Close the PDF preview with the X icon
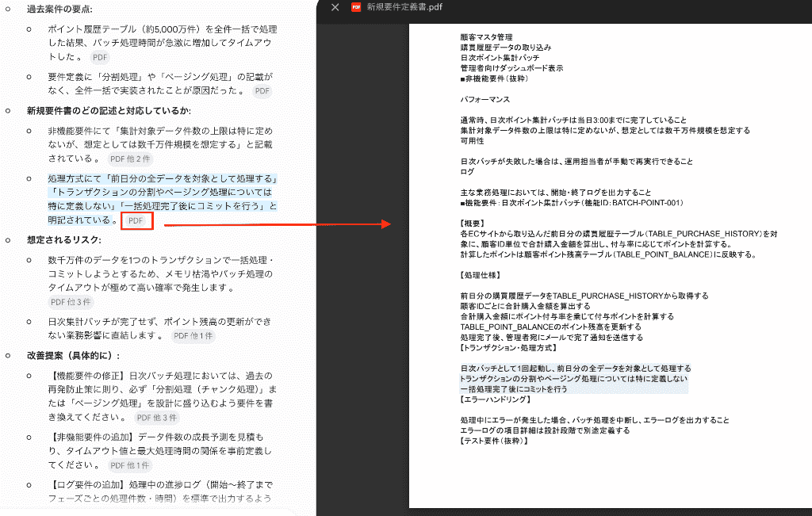 pos(335,7)
